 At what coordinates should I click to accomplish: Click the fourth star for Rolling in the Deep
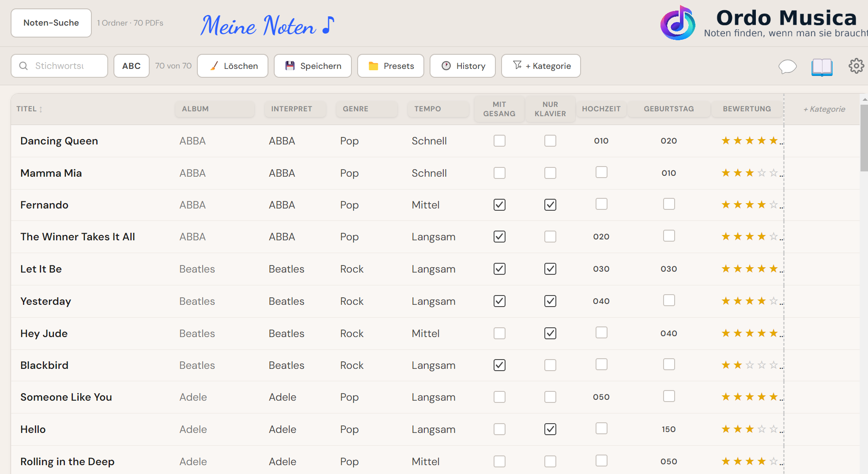click(762, 461)
